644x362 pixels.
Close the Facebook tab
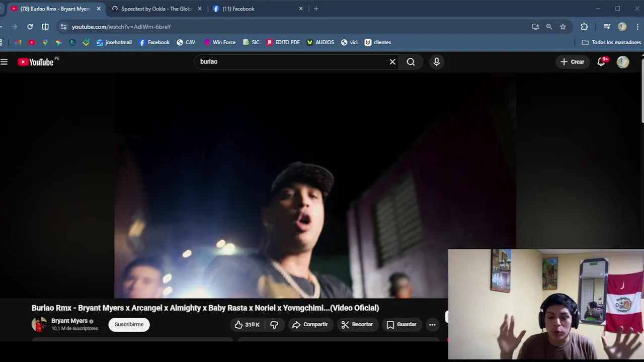[301, 9]
